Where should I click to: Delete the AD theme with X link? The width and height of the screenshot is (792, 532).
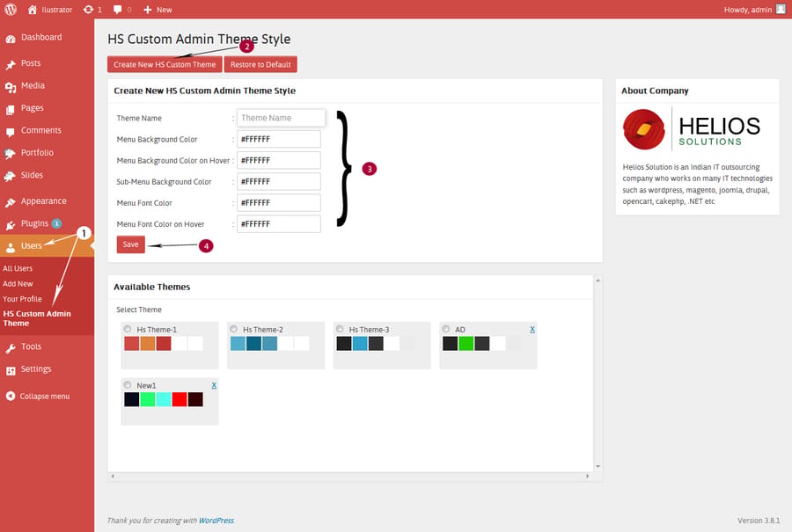pos(532,329)
